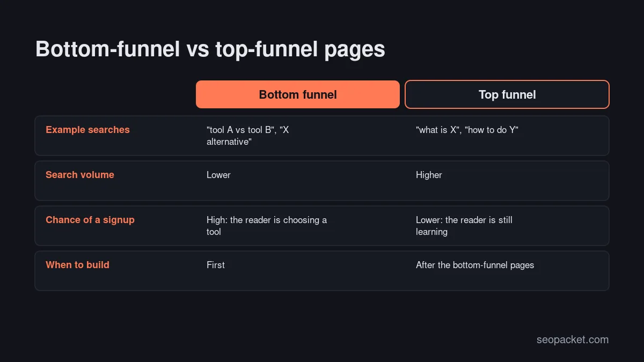Image resolution: width=644 pixels, height=362 pixels.
Task: Click the 'Chance of a signup' row label
Action: 90,220
